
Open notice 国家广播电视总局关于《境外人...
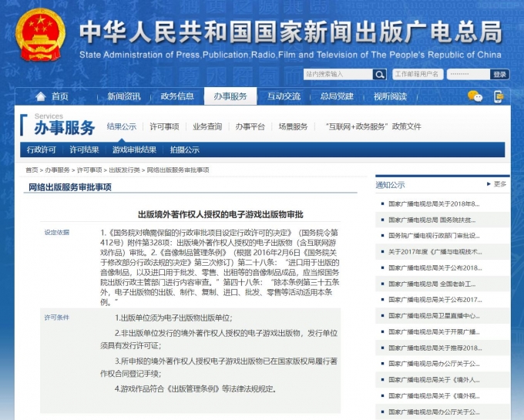(434, 380)
